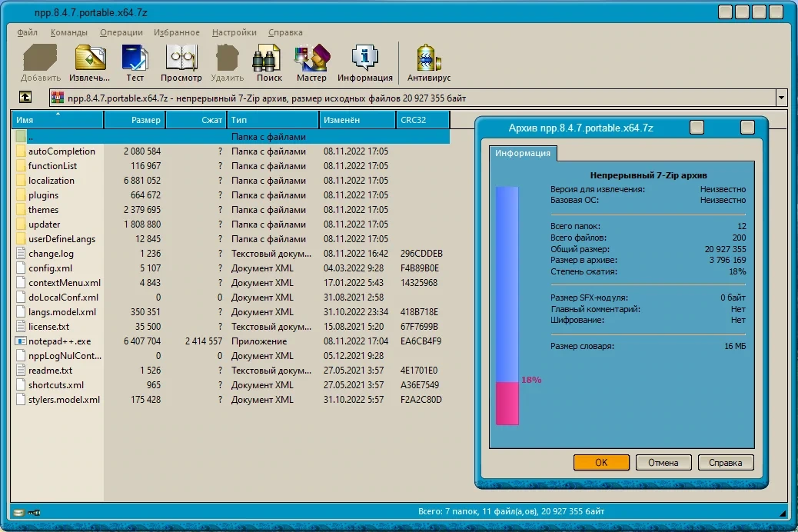798x532 pixels.
Task: Click the Удалить toolbar icon
Action: [227, 57]
